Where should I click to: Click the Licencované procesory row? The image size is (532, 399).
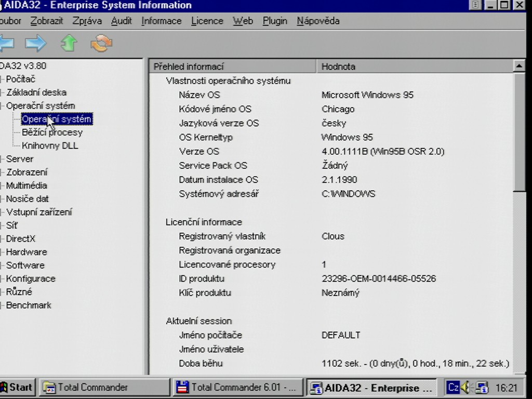click(331, 264)
